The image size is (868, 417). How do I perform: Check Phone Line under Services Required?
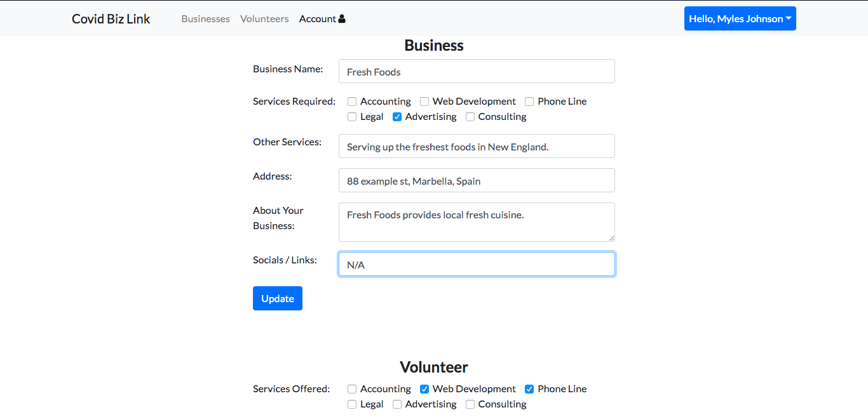[x=529, y=102]
